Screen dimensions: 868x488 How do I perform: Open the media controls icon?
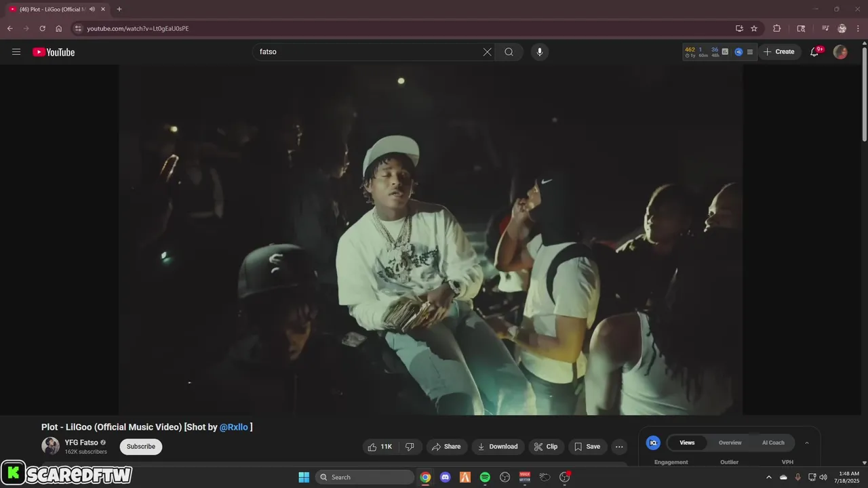(x=825, y=28)
